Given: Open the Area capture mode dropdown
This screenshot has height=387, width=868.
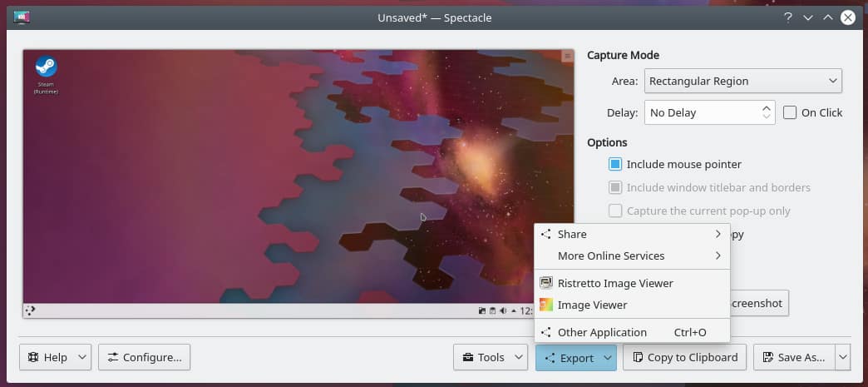Looking at the screenshot, I should (x=743, y=81).
